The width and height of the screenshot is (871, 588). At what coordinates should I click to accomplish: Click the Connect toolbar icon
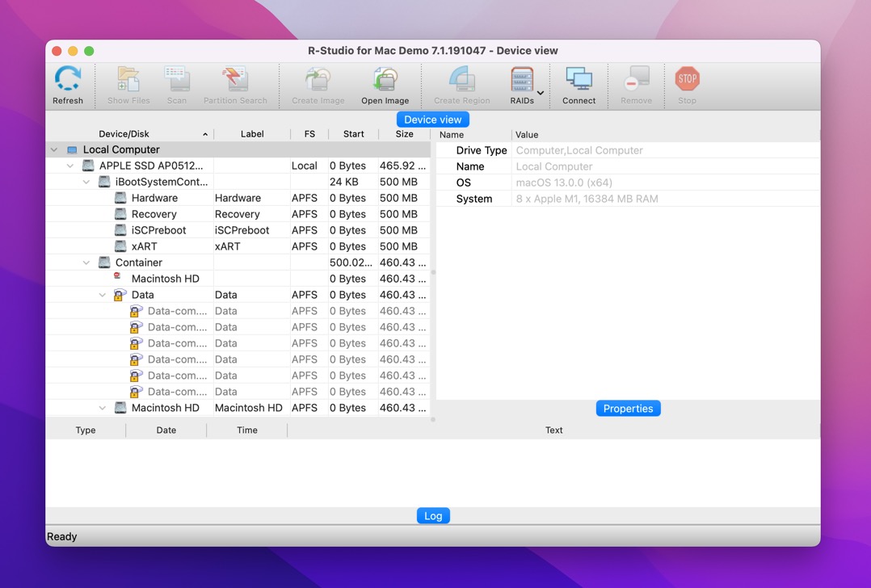coord(579,79)
